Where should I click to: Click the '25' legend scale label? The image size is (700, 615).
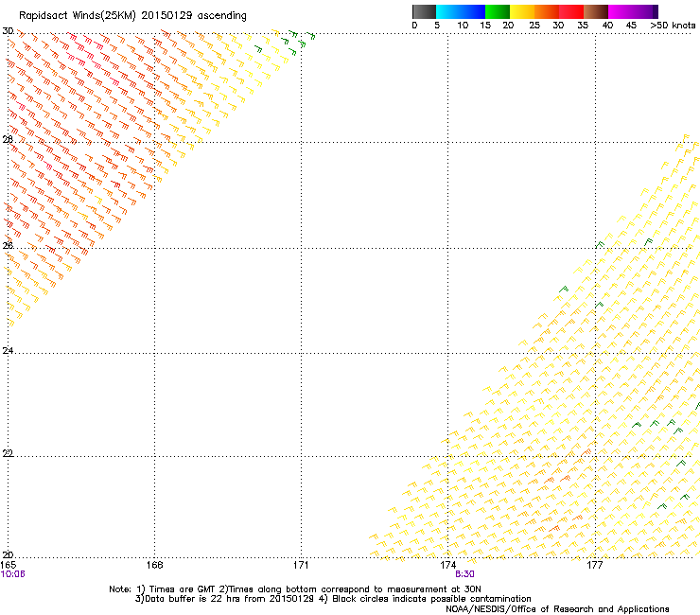tap(534, 26)
